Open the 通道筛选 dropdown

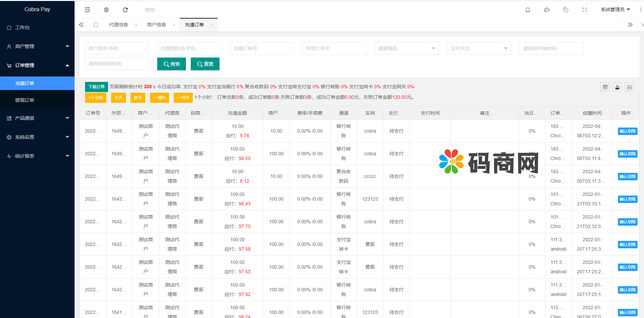coord(407,48)
